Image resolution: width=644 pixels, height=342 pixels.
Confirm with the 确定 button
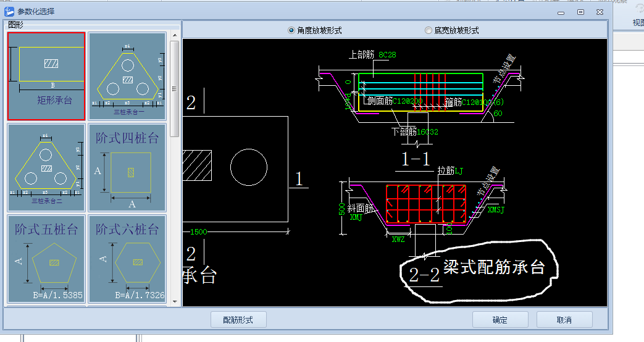click(x=500, y=320)
